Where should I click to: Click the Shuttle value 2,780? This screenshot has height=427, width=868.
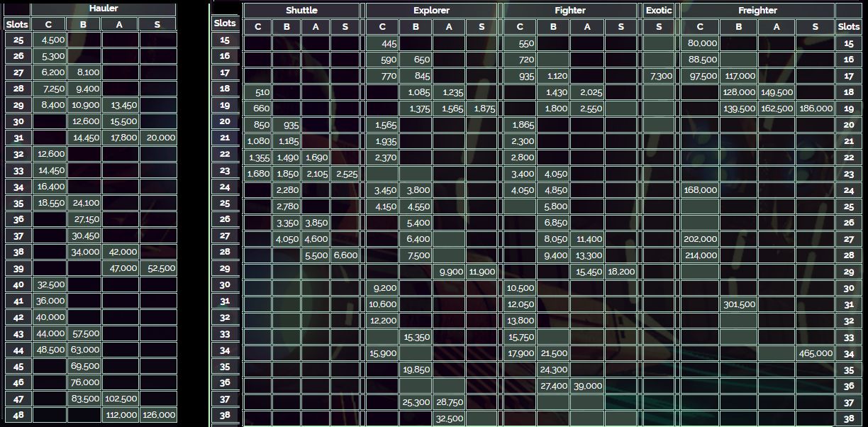coord(286,206)
